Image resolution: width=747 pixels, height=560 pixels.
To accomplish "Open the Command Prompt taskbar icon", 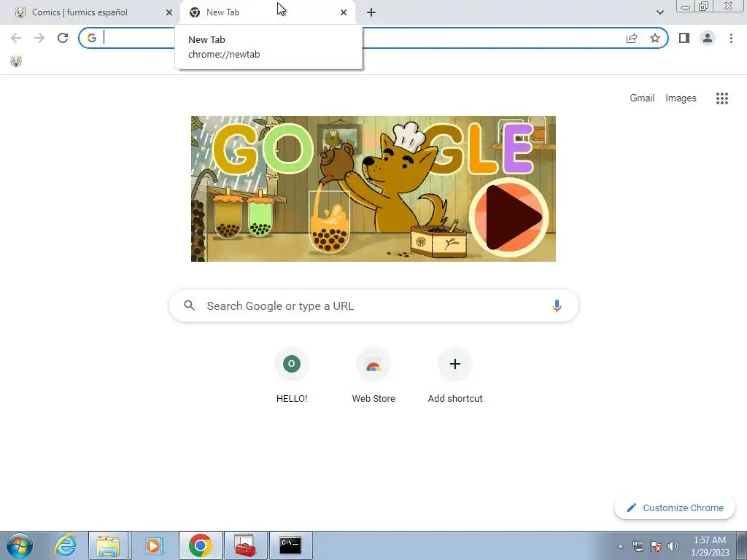I will coord(290,545).
